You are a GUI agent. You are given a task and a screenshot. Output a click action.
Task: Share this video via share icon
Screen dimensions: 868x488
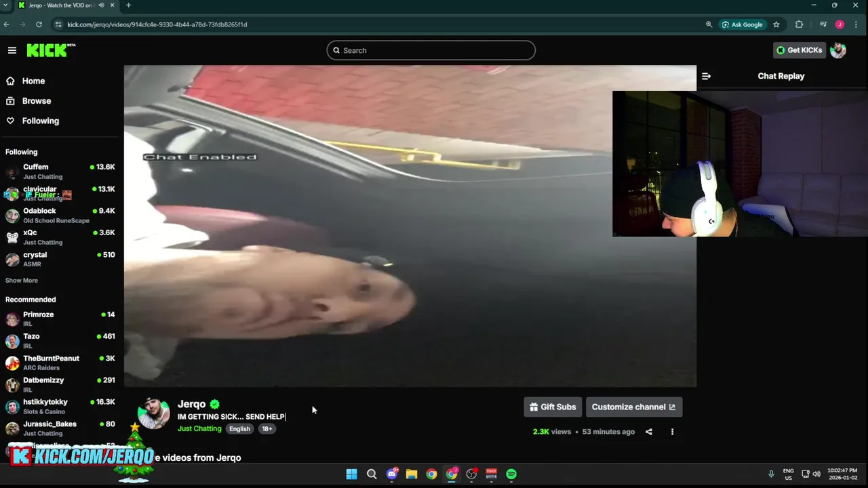[649, 432]
